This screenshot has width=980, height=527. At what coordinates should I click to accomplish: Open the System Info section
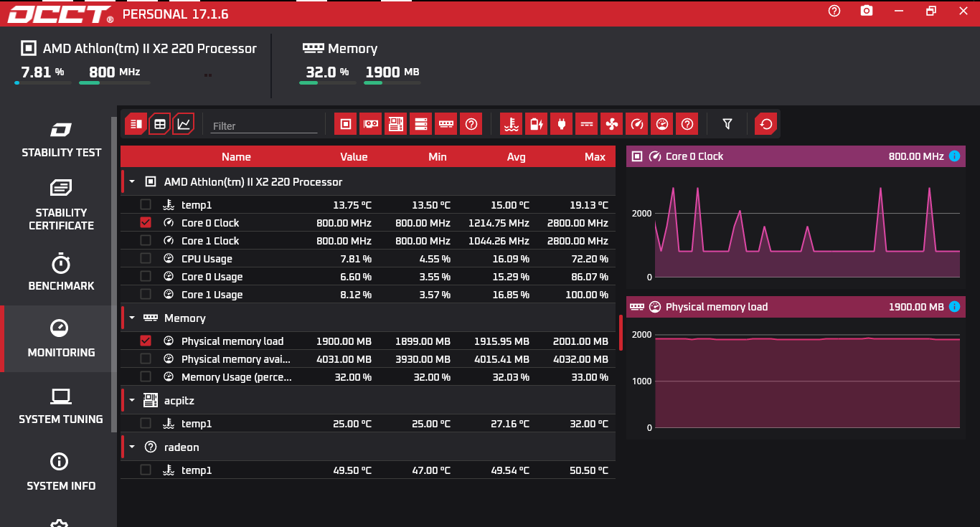pyautogui.click(x=61, y=472)
